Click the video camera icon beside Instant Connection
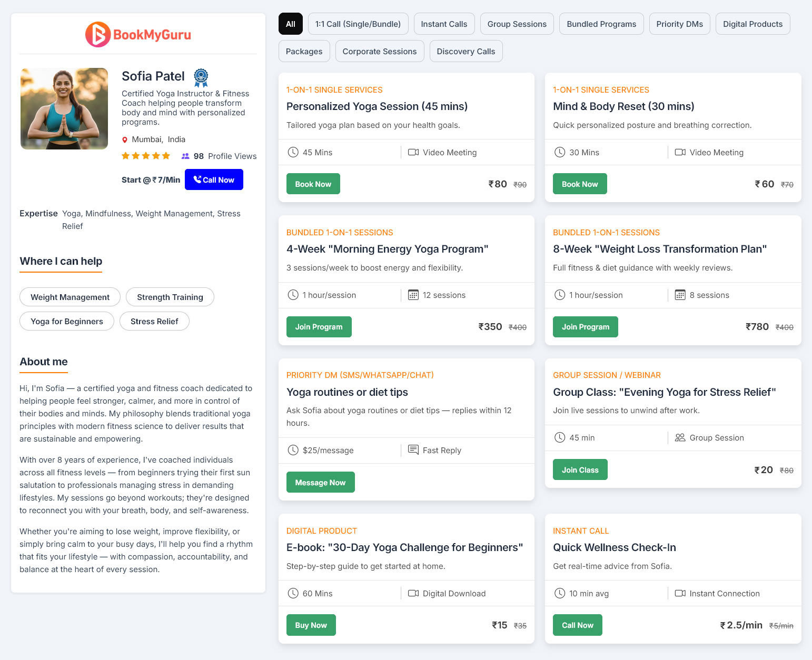 point(680,594)
